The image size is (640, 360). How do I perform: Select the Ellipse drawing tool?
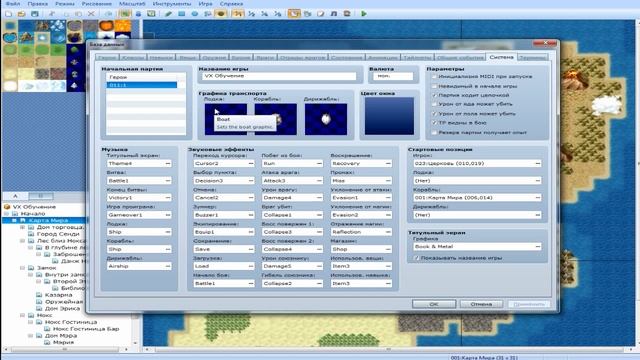tap(195, 14)
